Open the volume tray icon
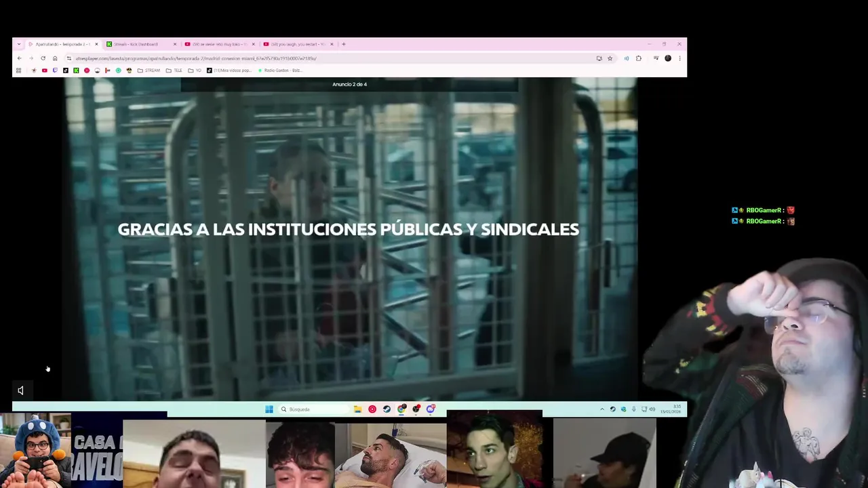868x488 pixels. tap(652, 409)
